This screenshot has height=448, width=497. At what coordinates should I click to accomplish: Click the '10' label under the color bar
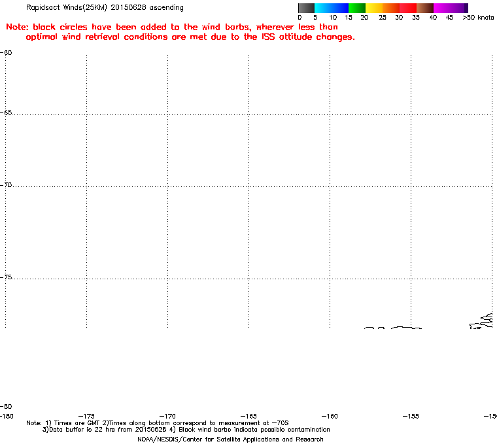tap(333, 18)
